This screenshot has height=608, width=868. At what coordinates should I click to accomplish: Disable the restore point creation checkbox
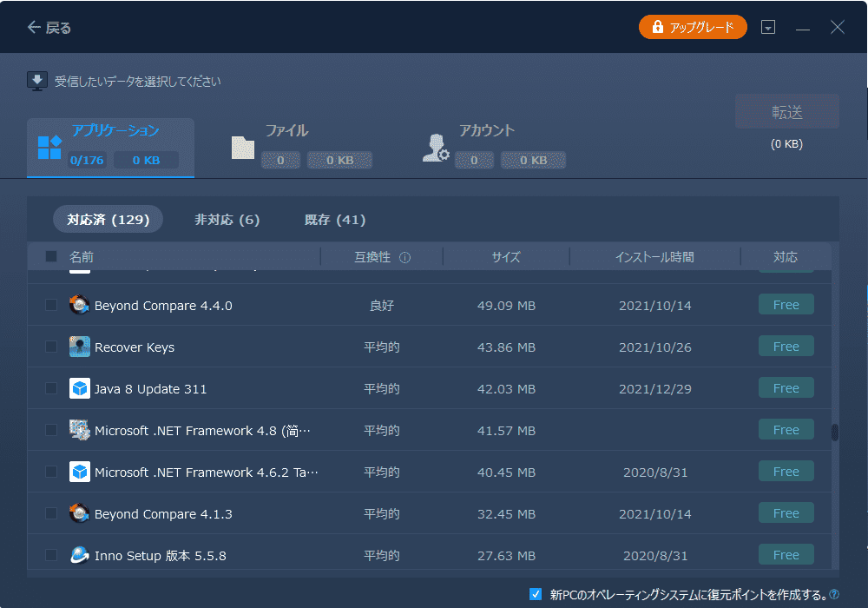click(x=536, y=595)
